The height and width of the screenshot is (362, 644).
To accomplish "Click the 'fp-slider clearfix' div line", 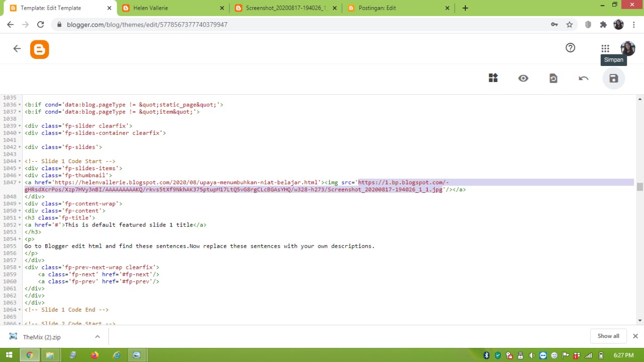I will pos(78,126).
